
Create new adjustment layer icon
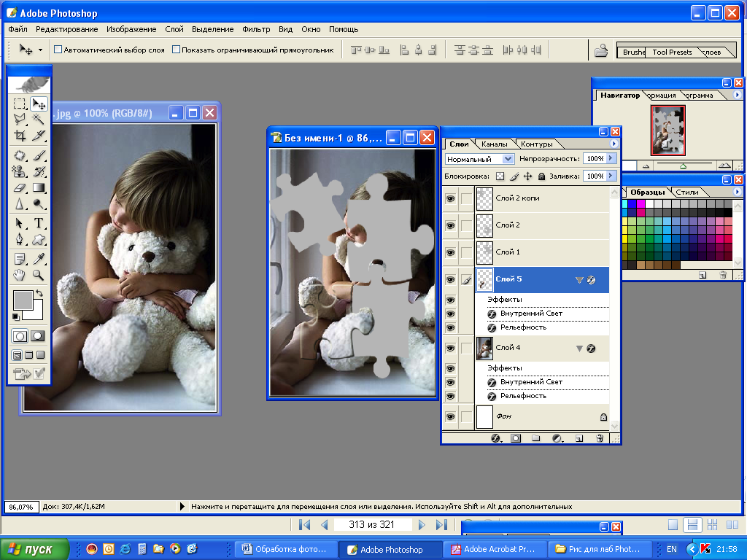[557, 438]
